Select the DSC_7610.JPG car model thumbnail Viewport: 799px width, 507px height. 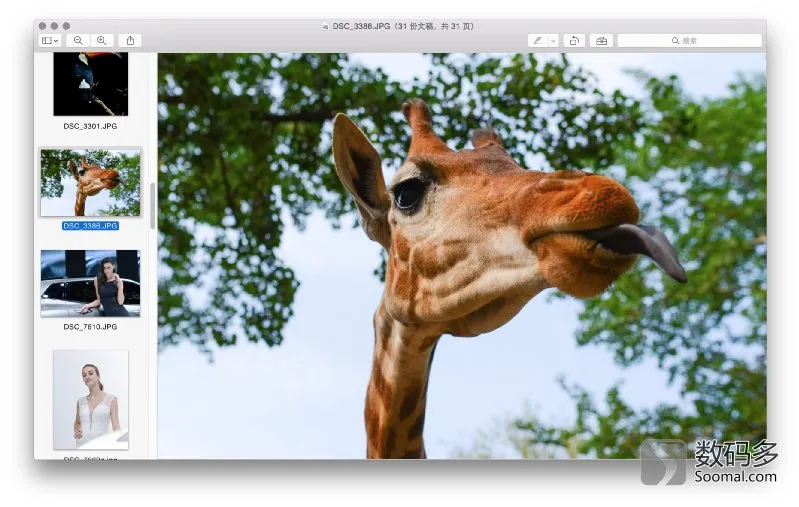[x=91, y=283]
